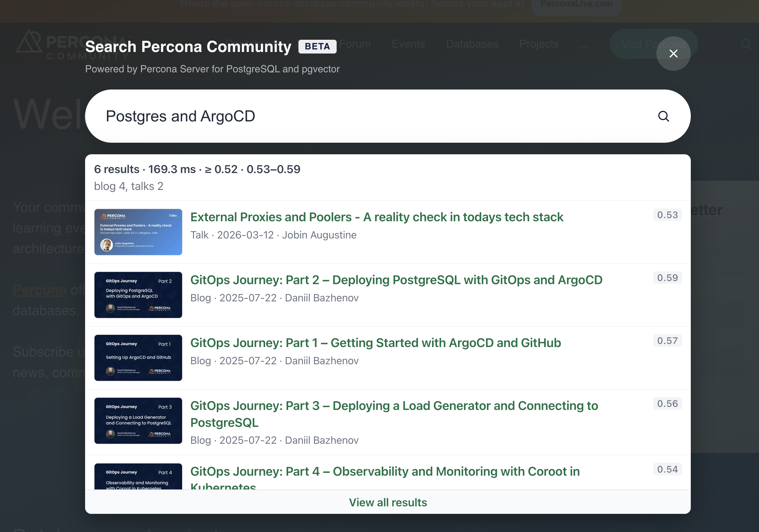759x532 pixels.
Task: Click the 0.59 relevance score badge
Action: (x=667, y=278)
